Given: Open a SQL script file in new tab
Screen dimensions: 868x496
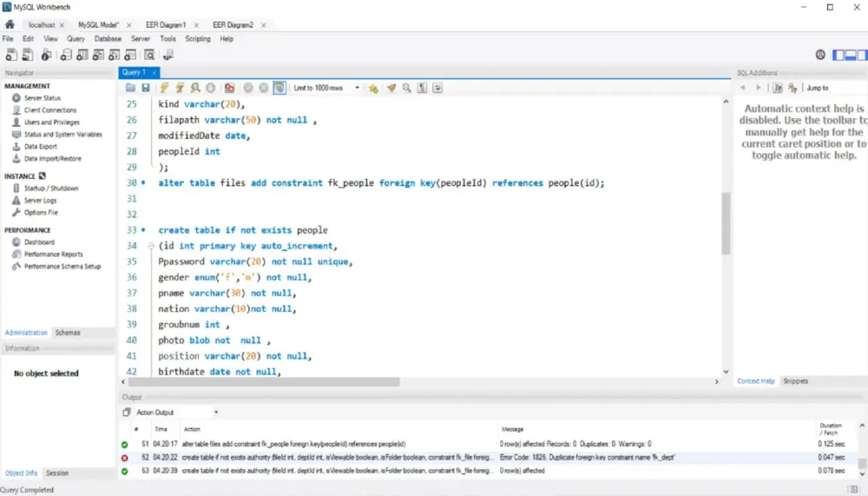Looking at the screenshot, I should click(x=27, y=55).
